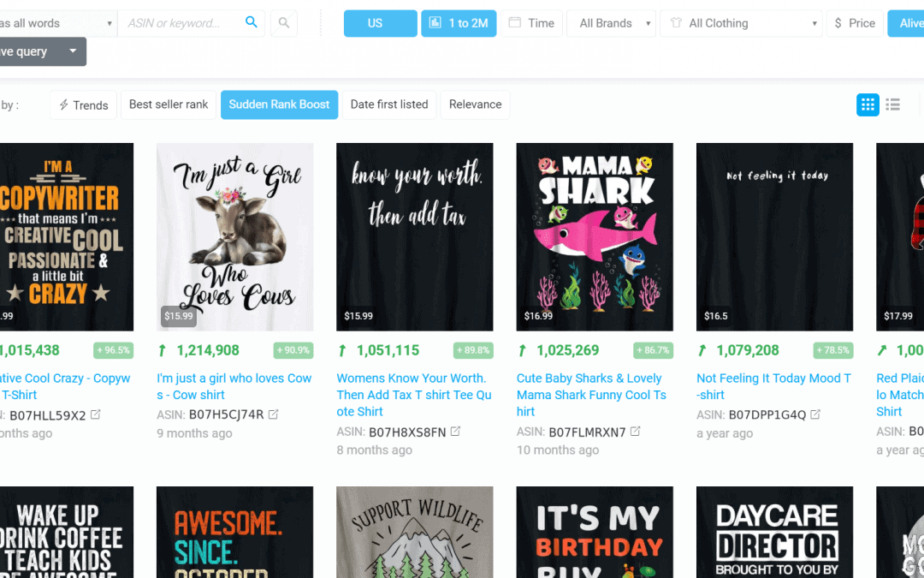Viewport: 924px width, 578px height.
Task: Click the +96.5% rank boost badge
Action: (113, 350)
